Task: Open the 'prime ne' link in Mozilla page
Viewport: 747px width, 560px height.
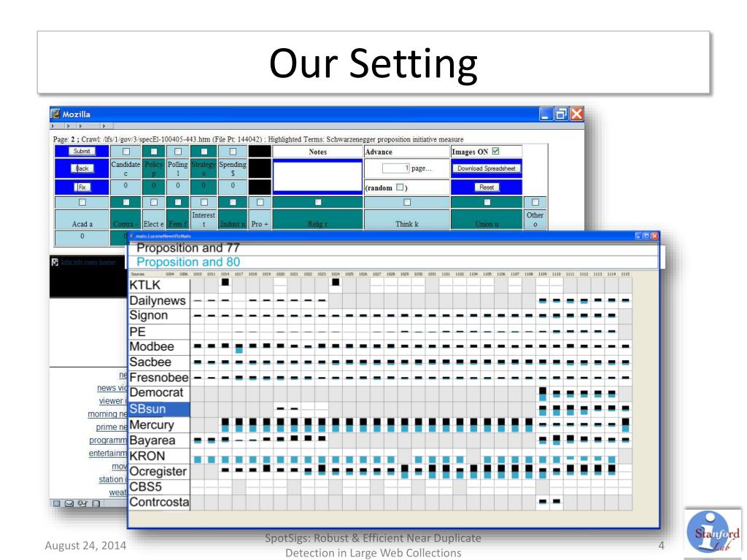Action: [112, 427]
